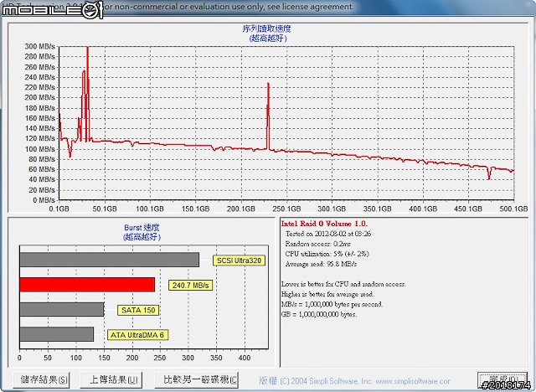536x392 pixels.
Task: Click the 500.1GB x-axis label
Action: click(x=513, y=209)
